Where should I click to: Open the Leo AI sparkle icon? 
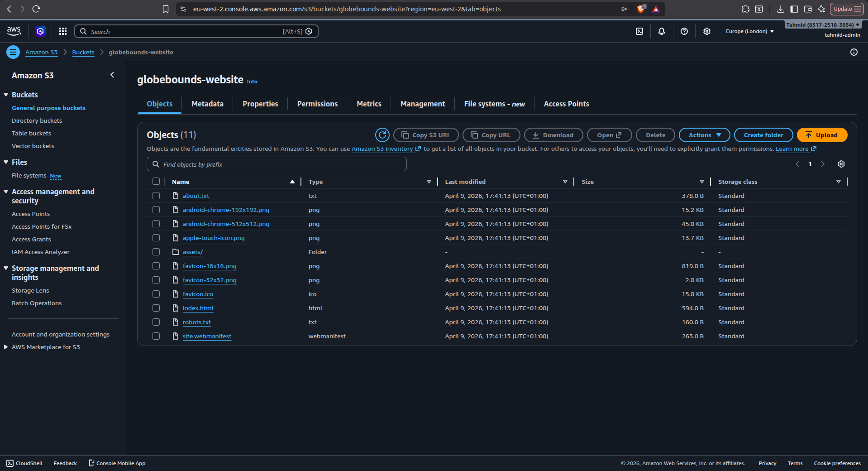tap(821, 9)
